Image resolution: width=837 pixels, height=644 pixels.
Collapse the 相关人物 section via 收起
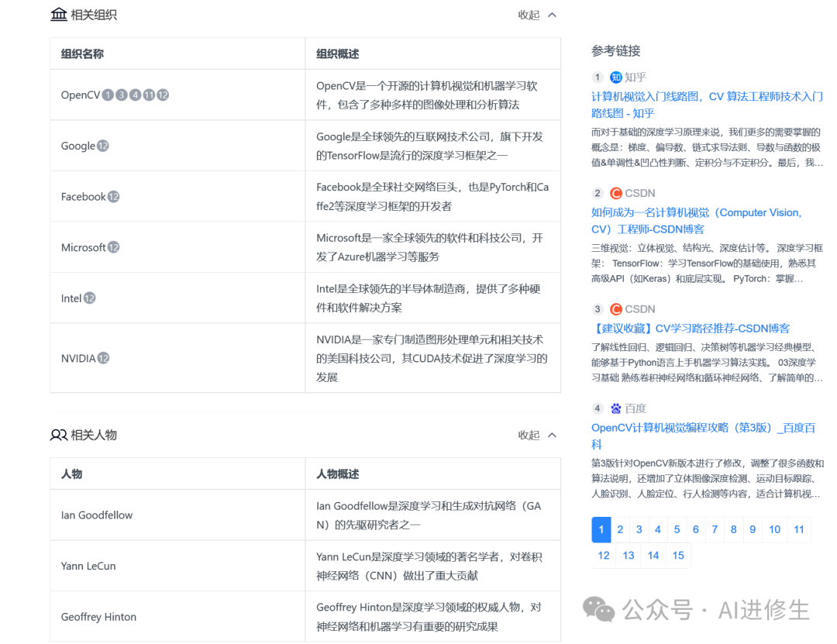(537, 436)
